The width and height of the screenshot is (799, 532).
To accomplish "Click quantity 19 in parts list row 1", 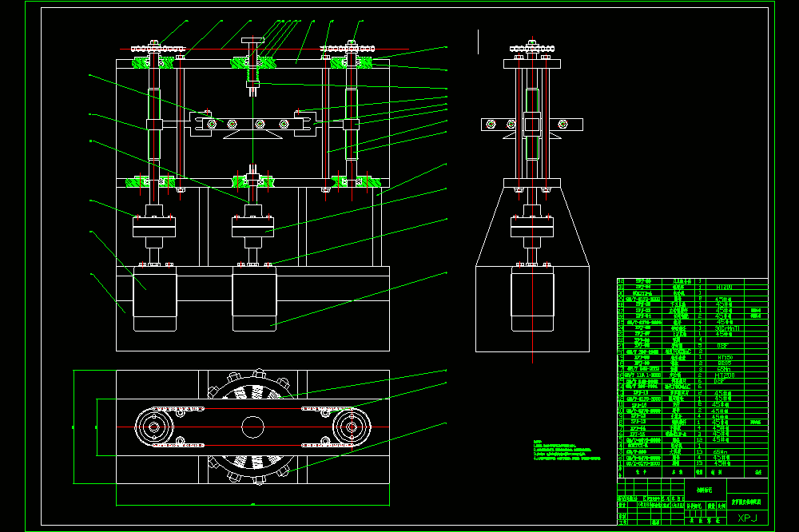I will click(700, 463).
